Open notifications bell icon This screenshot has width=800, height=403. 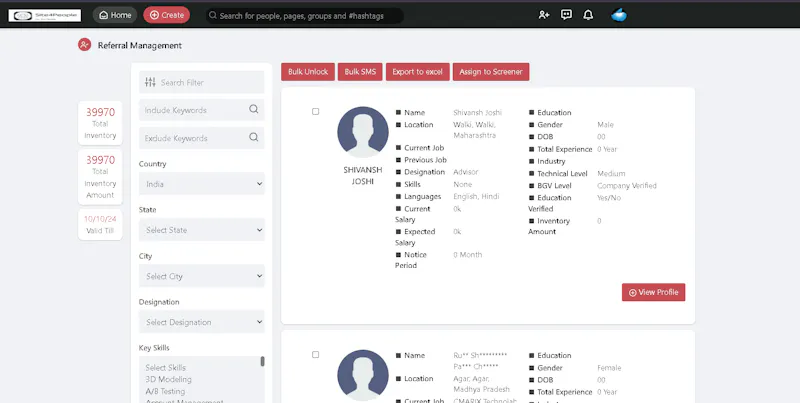(x=588, y=15)
